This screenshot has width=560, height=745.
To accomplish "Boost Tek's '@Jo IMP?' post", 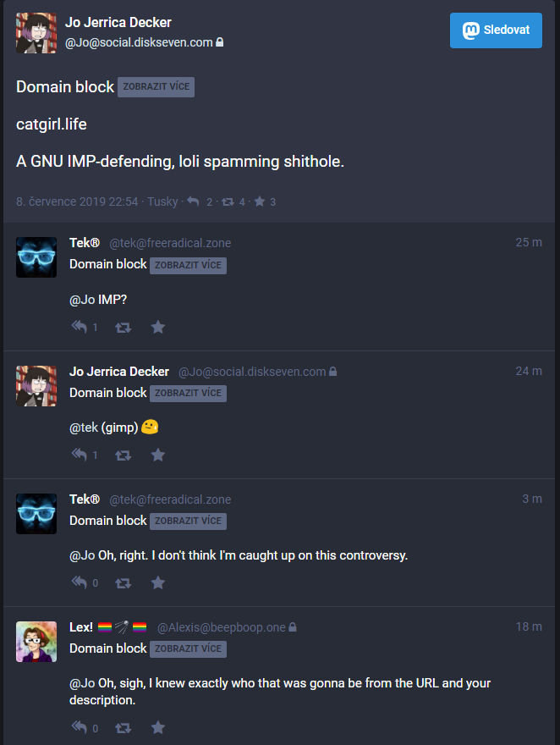I will pos(123,328).
